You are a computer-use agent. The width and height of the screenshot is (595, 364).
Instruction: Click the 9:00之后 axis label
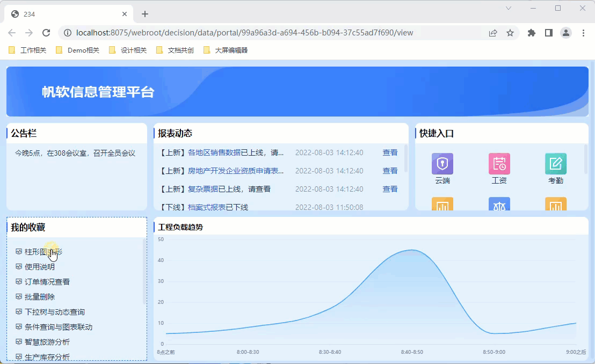pyautogui.click(x=576, y=352)
